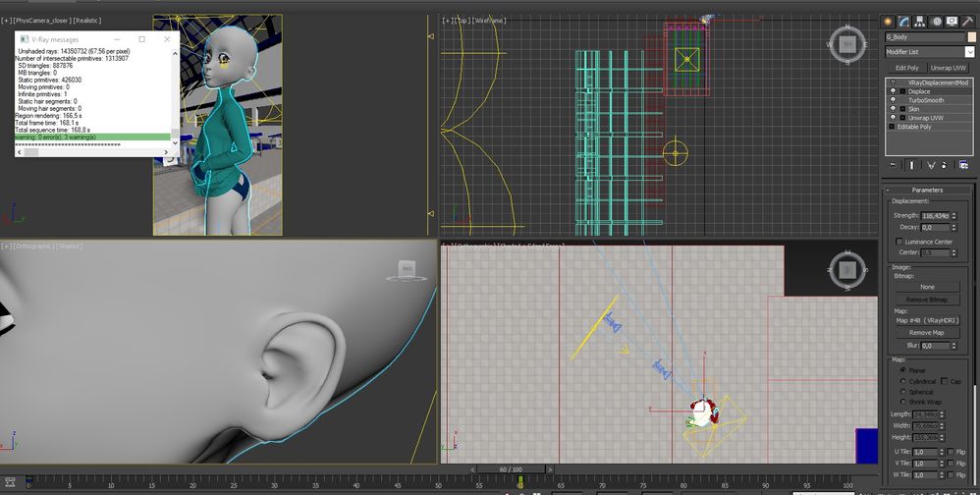Click the ViewCube in the ear close-up viewport
Image resolution: width=980 pixels, height=495 pixels.
[x=408, y=270]
